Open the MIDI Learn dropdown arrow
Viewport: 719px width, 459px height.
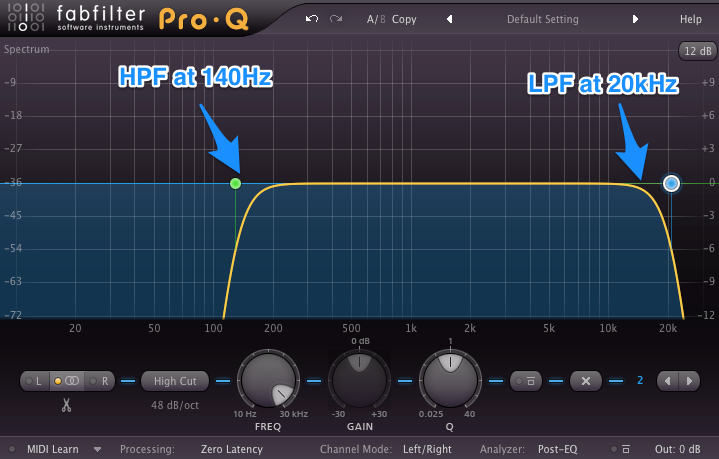97,449
